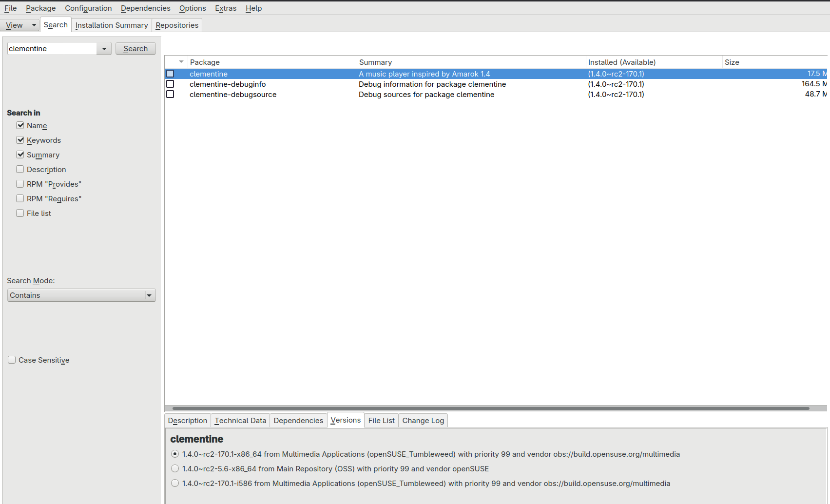Enable the Case Sensitive checkbox
830x504 pixels.
[12, 360]
